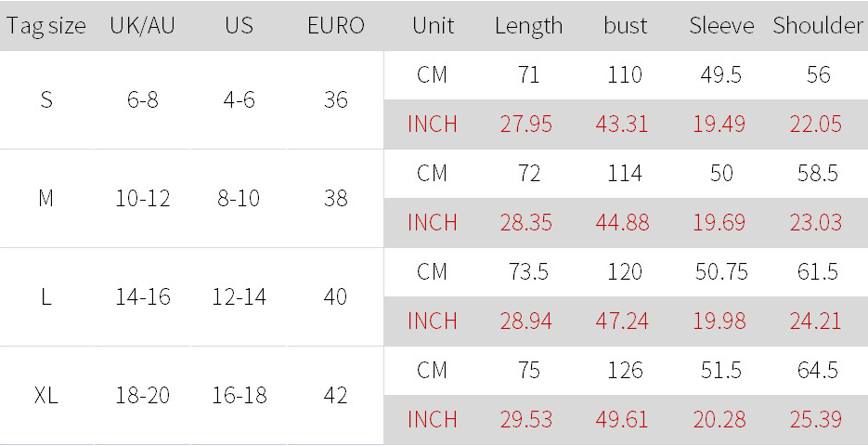The width and height of the screenshot is (868, 446).
Task: Click the UK/AU column header
Action: click(x=142, y=26)
